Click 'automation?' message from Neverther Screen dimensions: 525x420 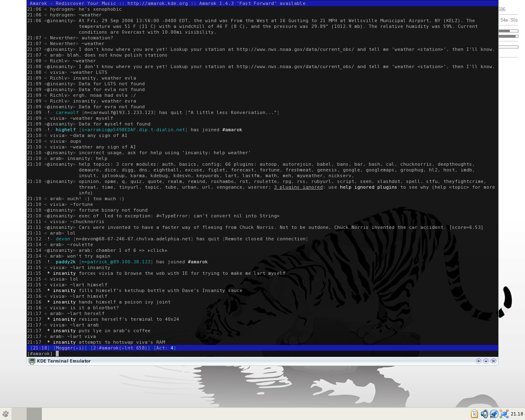tap(97, 38)
